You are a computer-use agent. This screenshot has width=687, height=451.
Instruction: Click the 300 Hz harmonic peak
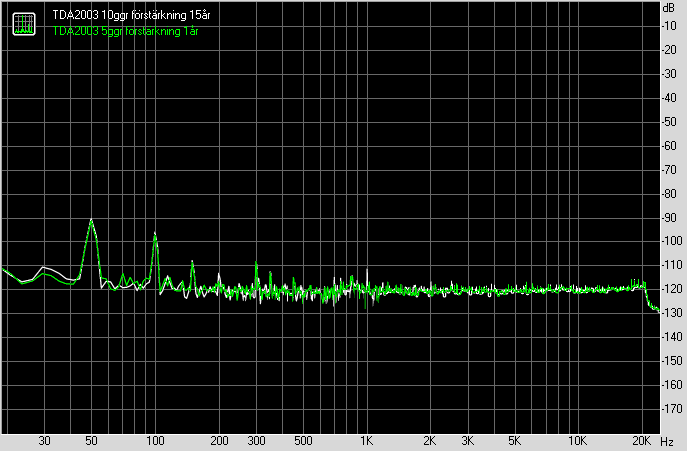tap(256, 264)
